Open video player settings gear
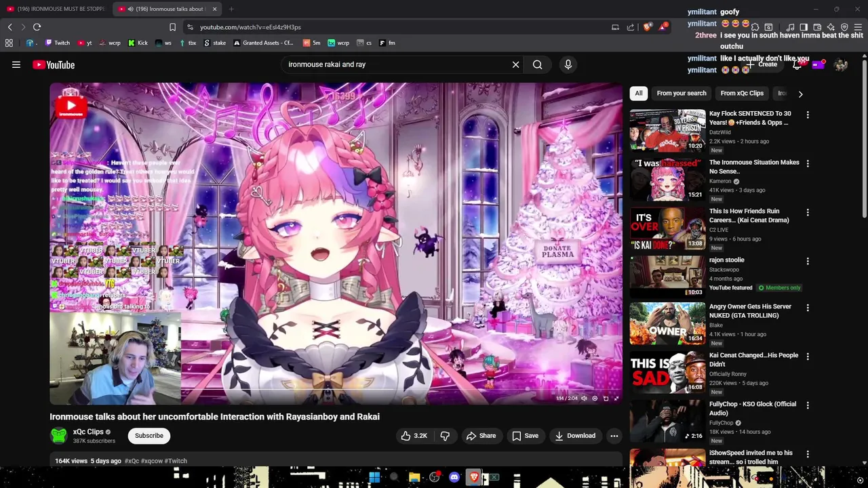The width and height of the screenshot is (868, 488). click(x=595, y=399)
